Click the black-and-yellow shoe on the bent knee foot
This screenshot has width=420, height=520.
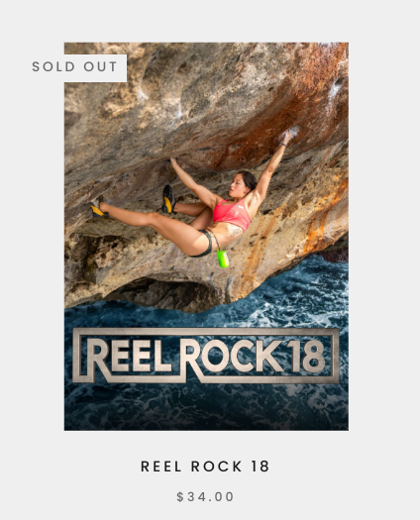click(x=168, y=199)
